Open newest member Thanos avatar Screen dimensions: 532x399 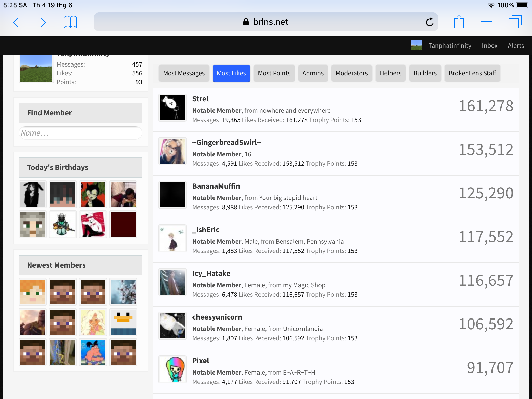(33, 322)
